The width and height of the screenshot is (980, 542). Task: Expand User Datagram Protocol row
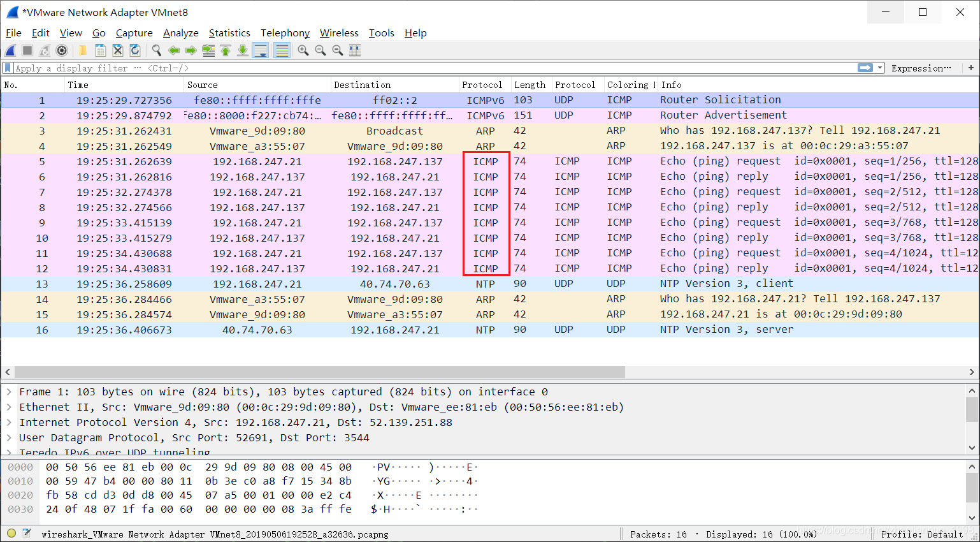click(9, 438)
